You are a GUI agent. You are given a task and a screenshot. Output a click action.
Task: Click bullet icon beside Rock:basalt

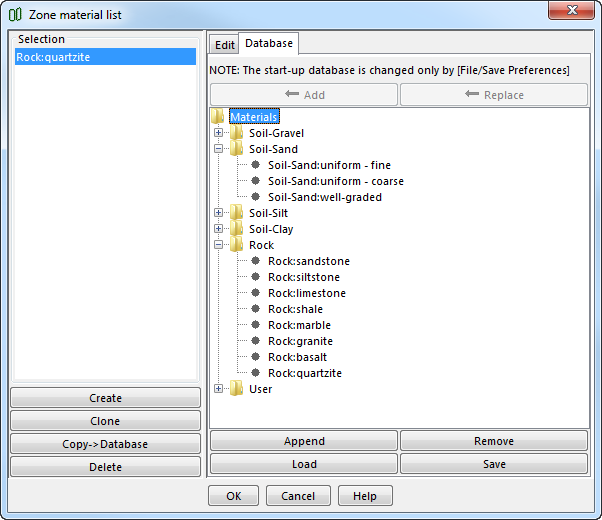[255, 357]
